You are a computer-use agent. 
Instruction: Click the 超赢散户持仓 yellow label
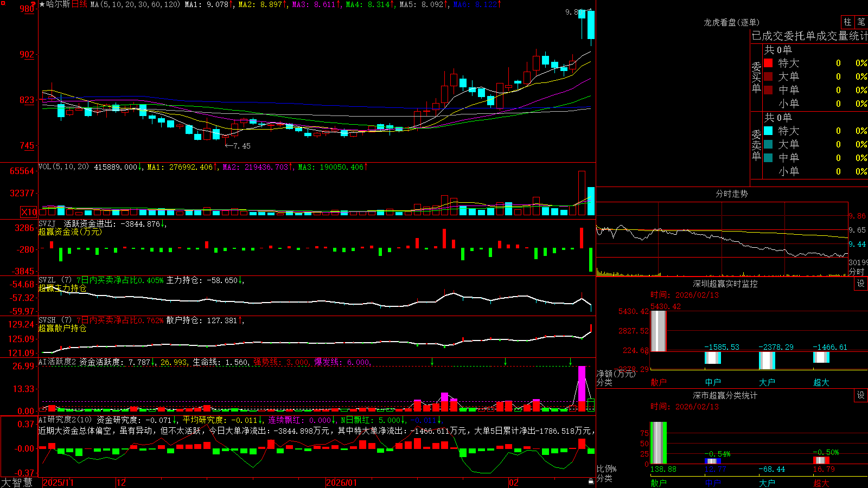(x=62, y=329)
